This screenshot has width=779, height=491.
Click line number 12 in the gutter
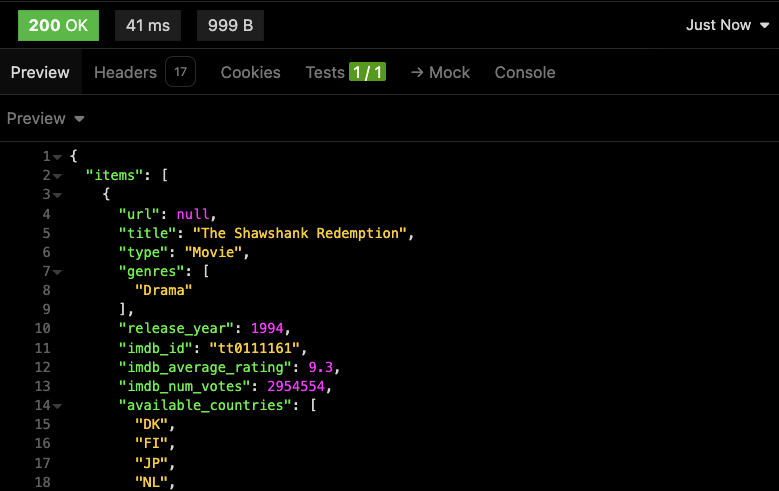coord(43,367)
